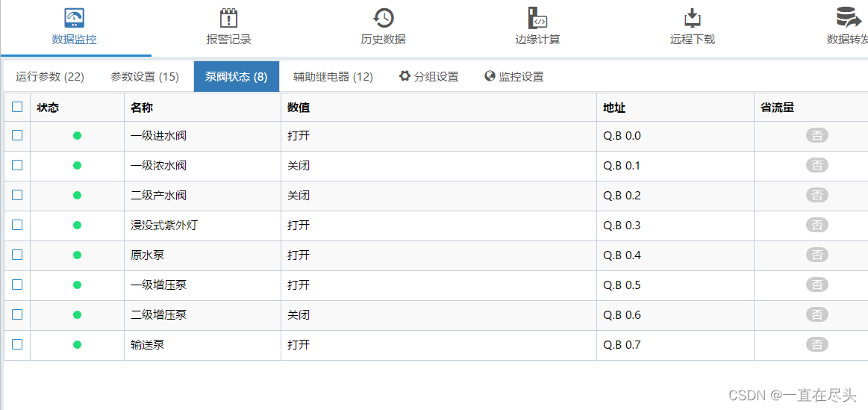Toggle 省流量 switch for Q.B 0.0
Screen dimensions: 868x410
(x=817, y=136)
